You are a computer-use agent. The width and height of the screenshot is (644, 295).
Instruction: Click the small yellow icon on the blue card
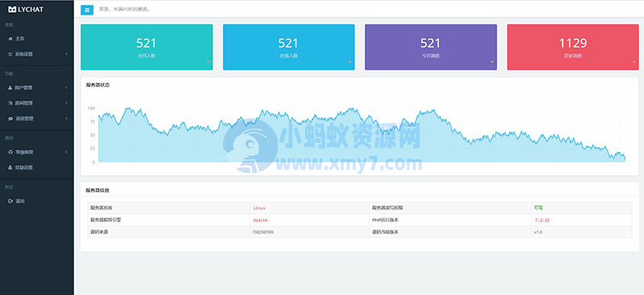coord(350,62)
